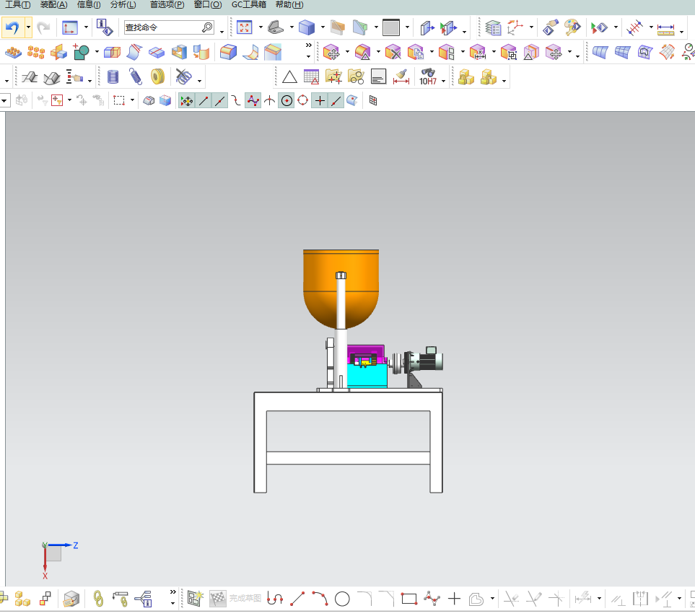
Task: Click the Fit view icon
Action: tap(244, 27)
